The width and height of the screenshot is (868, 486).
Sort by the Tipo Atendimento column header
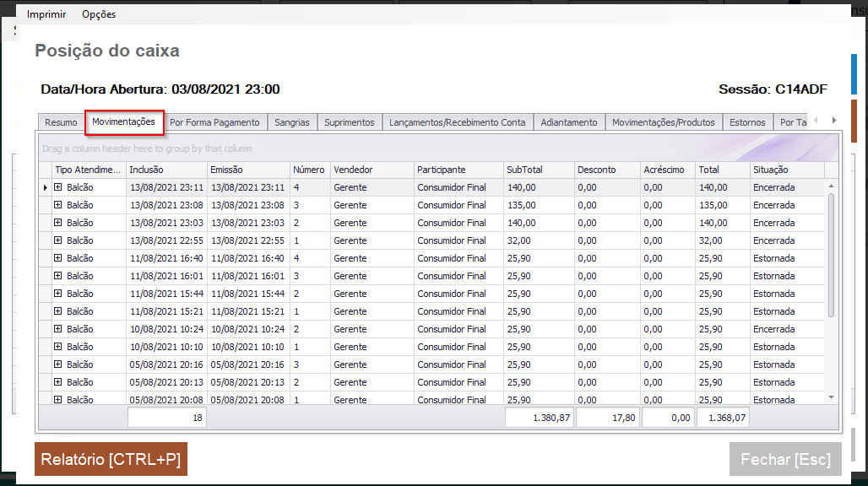[x=89, y=170]
